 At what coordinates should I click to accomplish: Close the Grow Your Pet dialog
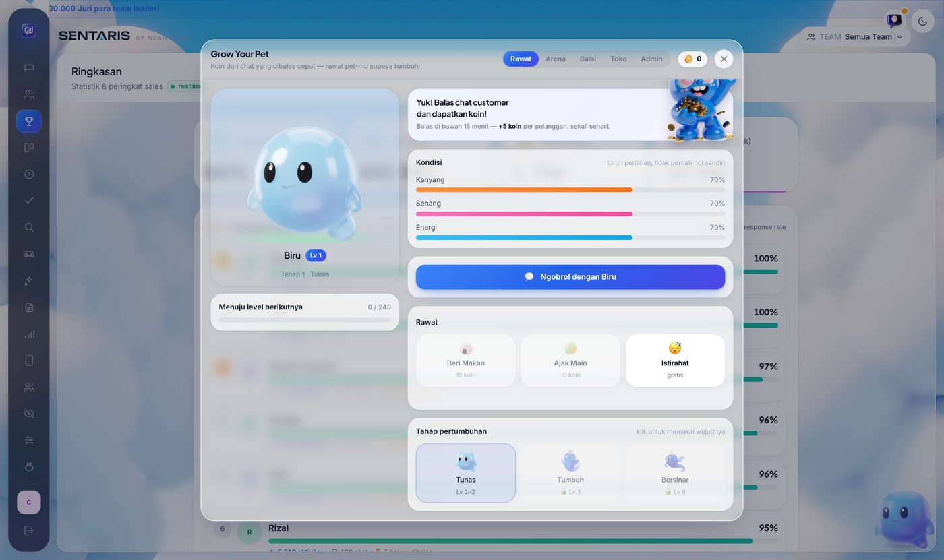pyautogui.click(x=724, y=59)
